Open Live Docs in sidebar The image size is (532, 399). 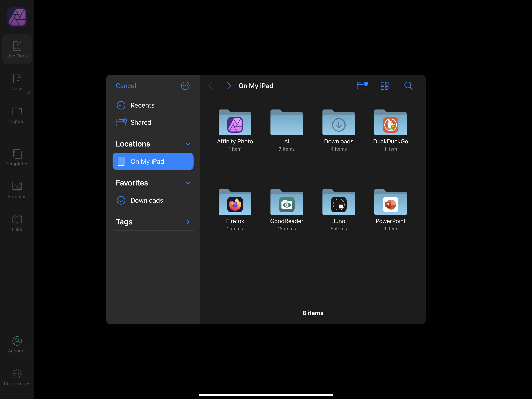click(x=17, y=49)
